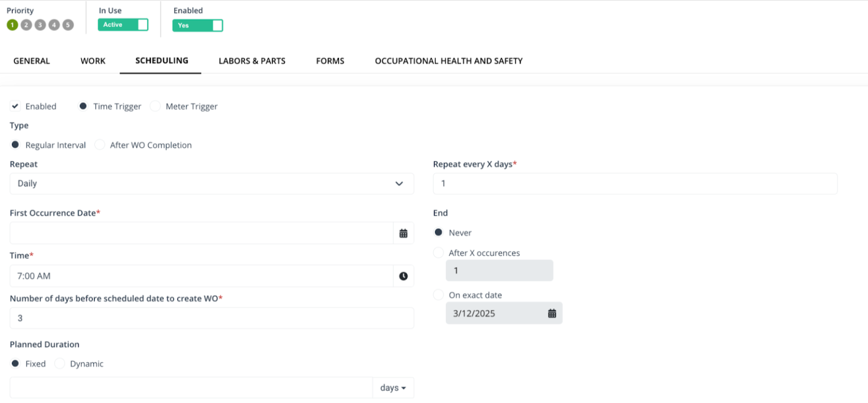Viewport: 868px width, 403px height.
Task: Open the clock picker for the Time field
Action: coord(403,276)
